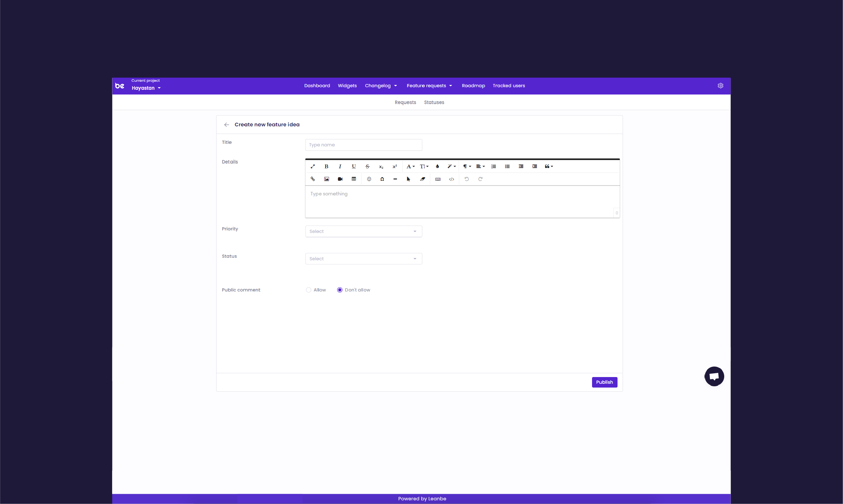Viewport: 843px width, 504px height.
Task: Enter fullscreen mode in the editor
Action: (313, 166)
